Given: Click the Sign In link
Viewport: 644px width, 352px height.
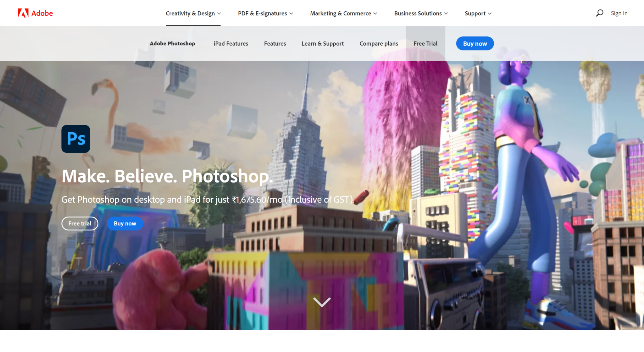Looking at the screenshot, I should 619,13.
